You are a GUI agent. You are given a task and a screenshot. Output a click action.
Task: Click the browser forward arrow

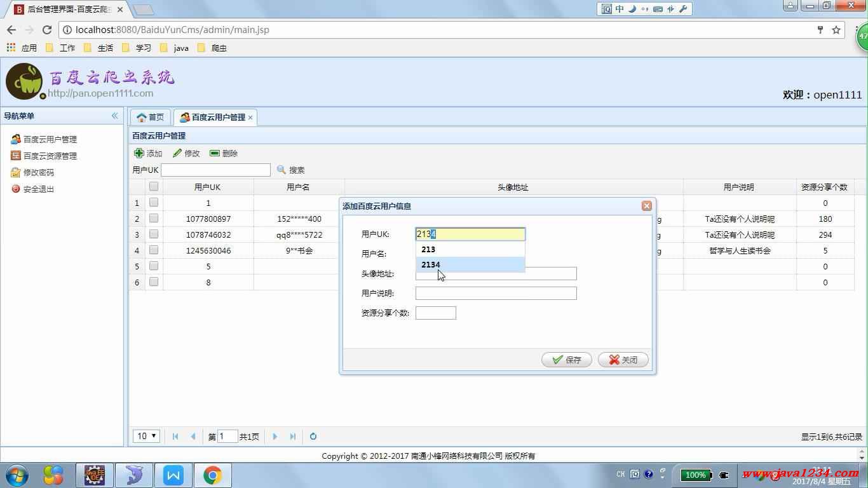point(29,30)
